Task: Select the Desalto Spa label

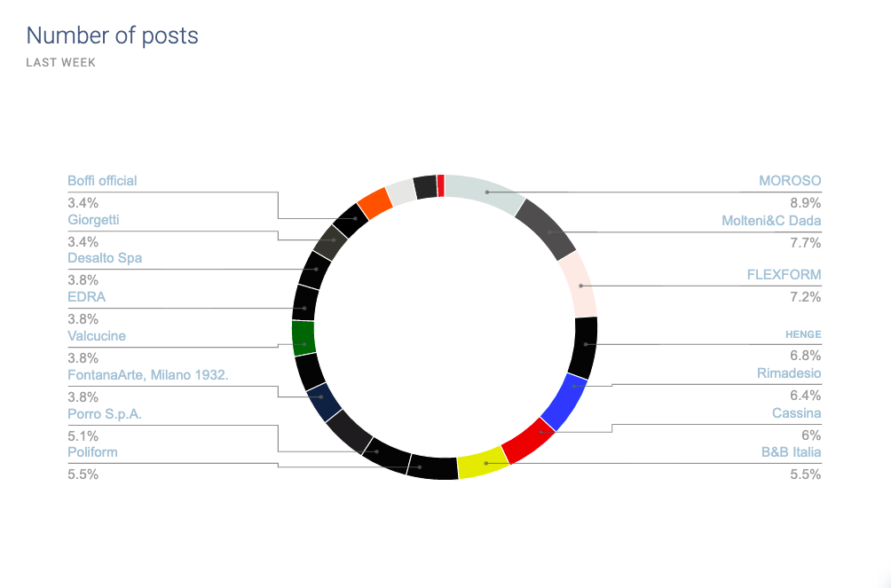Action: click(x=105, y=258)
